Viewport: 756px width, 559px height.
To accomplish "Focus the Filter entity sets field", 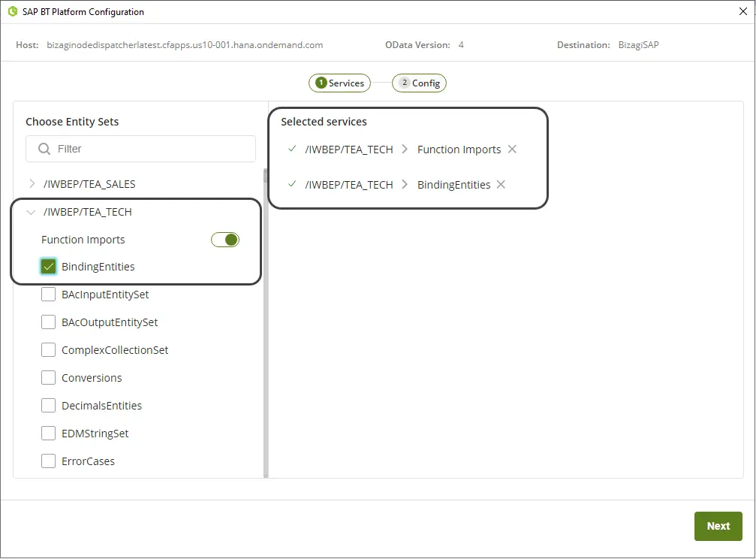I will pyautogui.click(x=141, y=149).
